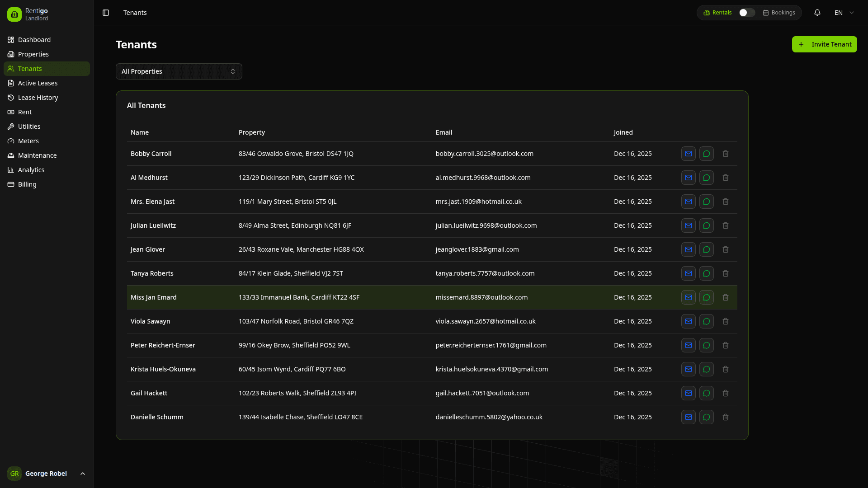This screenshot has height=488, width=868.
Task: Switch to the Bookings view
Action: coord(779,13)
